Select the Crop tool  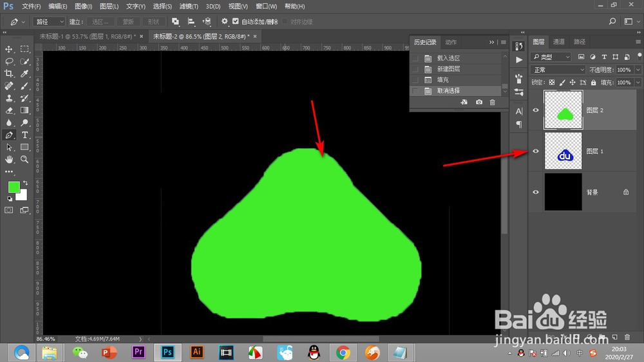(8, 74)
